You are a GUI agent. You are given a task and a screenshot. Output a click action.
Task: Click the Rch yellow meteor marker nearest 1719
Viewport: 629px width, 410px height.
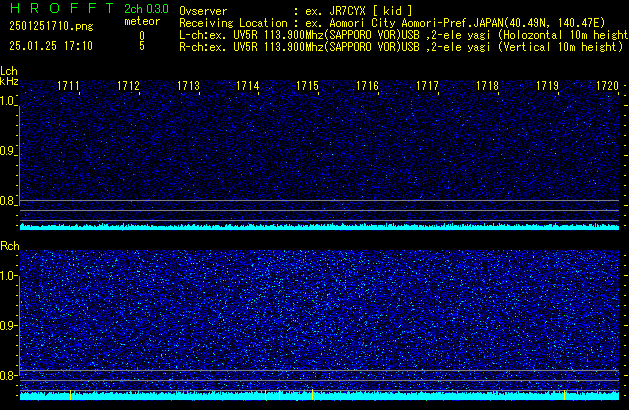(x=564, y=395)
